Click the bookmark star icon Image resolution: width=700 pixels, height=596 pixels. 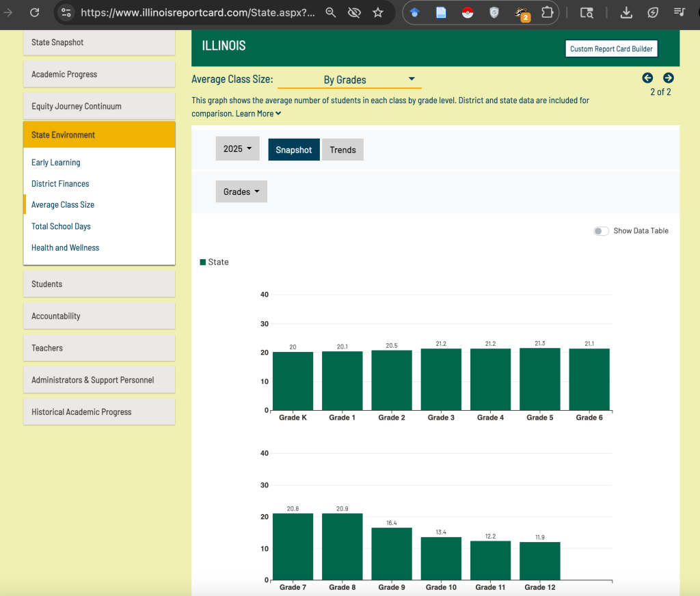tap(378, 12)
